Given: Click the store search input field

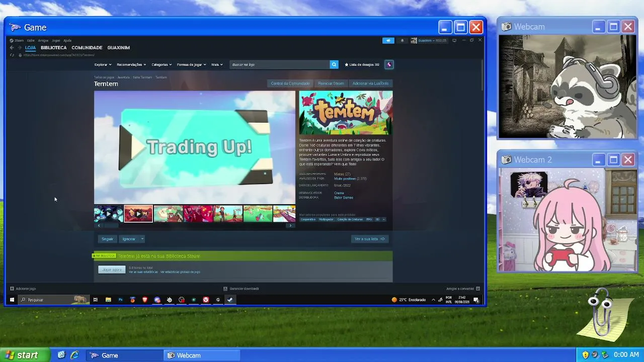Looking at the screenshot, I should pyautogui.click(x=279, y=64).
